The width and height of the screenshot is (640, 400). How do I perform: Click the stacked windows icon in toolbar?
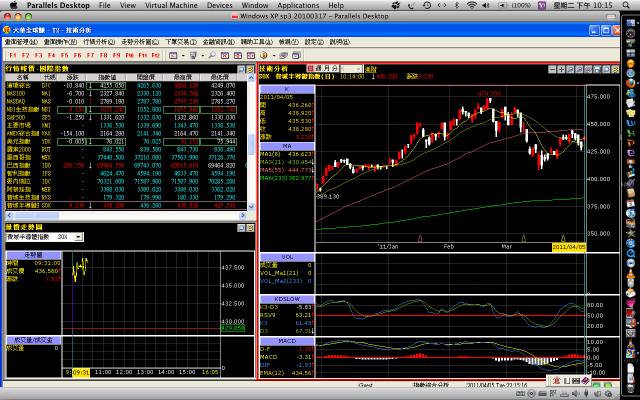point(284,55)
